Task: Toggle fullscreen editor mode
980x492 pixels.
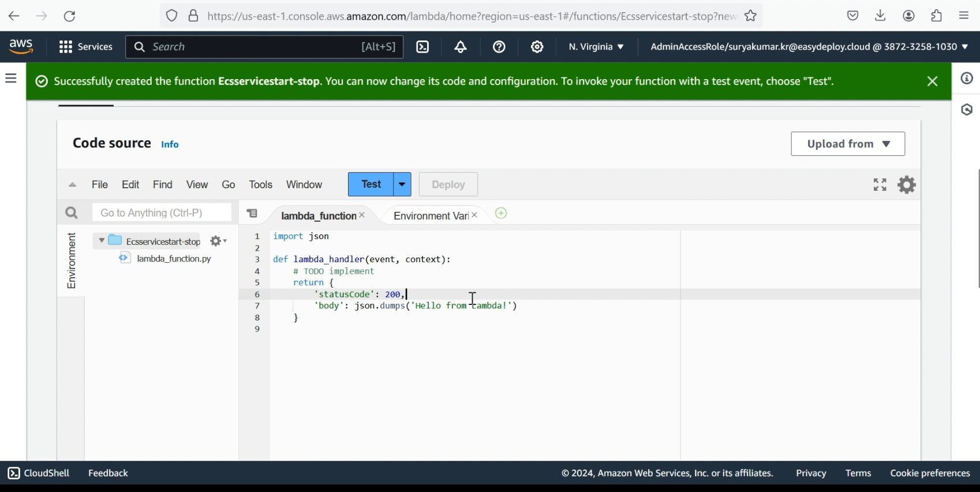Action: (x=880, y=185)
